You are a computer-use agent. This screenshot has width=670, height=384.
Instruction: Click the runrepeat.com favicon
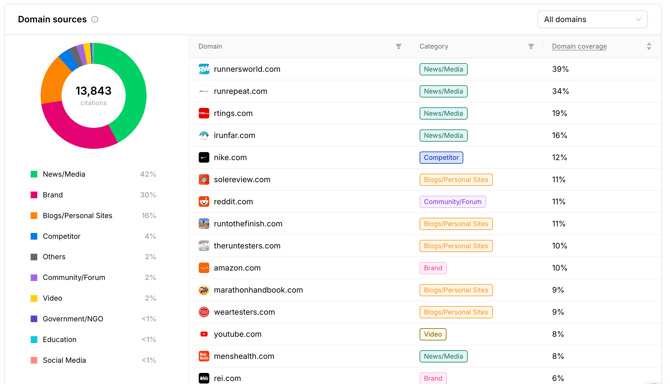click(x=204, y=91)
